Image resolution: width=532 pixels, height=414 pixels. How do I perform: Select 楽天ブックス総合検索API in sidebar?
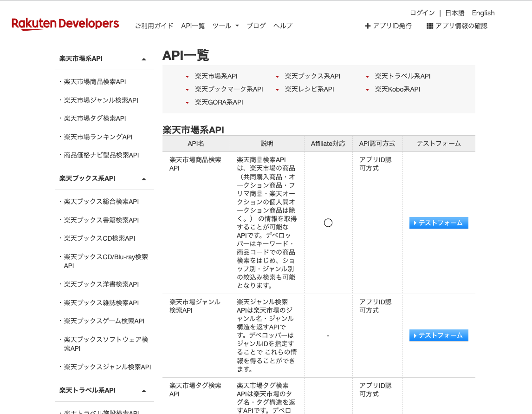102,202
